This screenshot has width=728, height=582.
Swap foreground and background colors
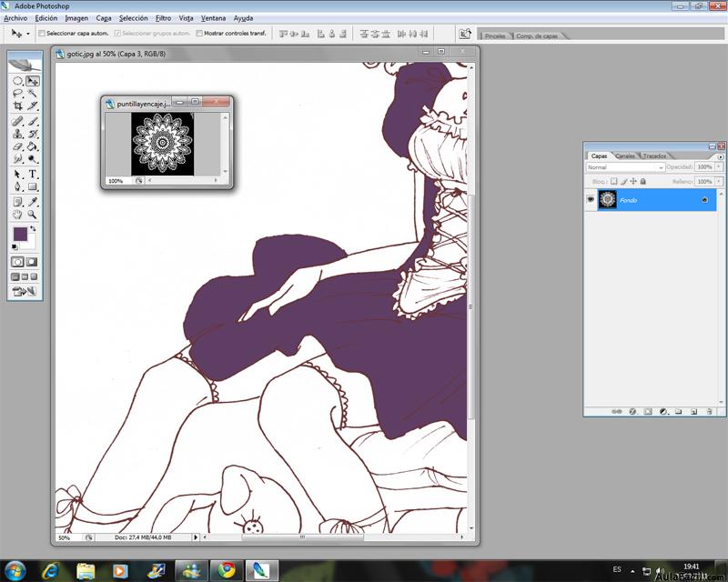(x=33, y=229)
